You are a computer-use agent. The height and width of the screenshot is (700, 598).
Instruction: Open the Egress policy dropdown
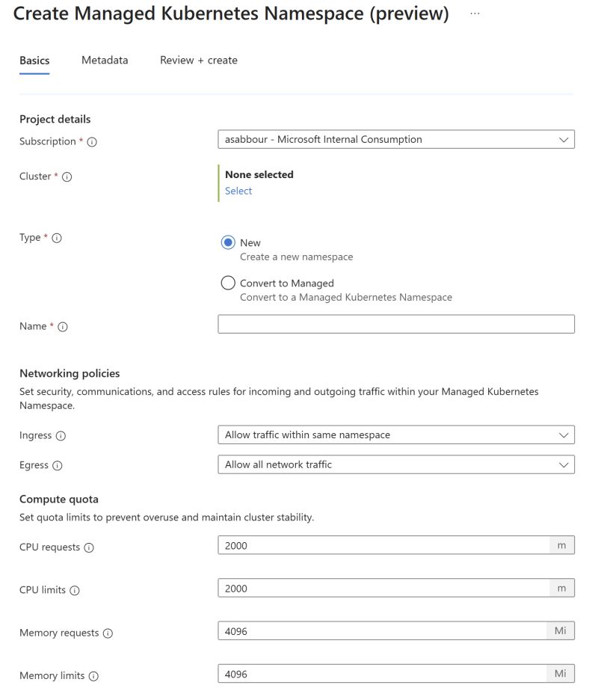[x=395, y=464]
